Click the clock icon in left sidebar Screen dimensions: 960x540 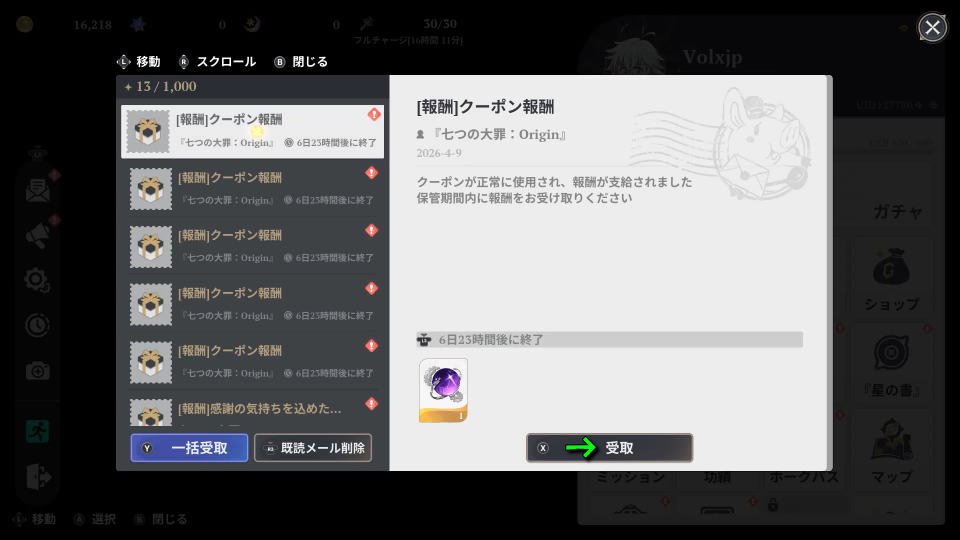point(38,325)
